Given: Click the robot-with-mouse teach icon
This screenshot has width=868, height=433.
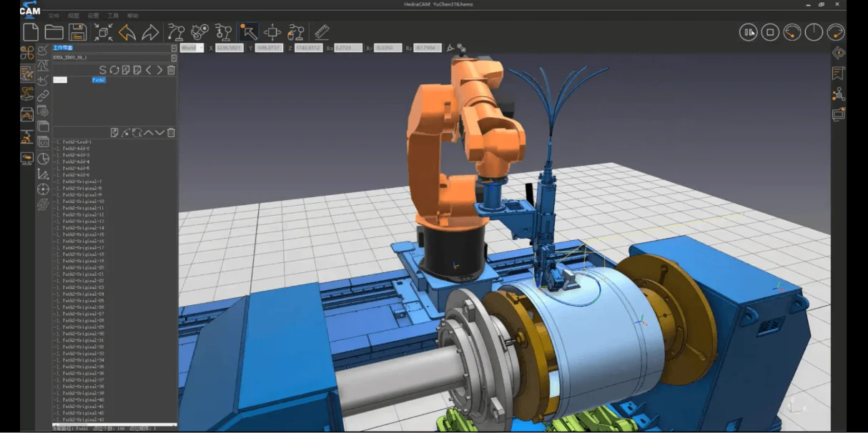Looking at the screenshot, I should [x=296, y=32].
